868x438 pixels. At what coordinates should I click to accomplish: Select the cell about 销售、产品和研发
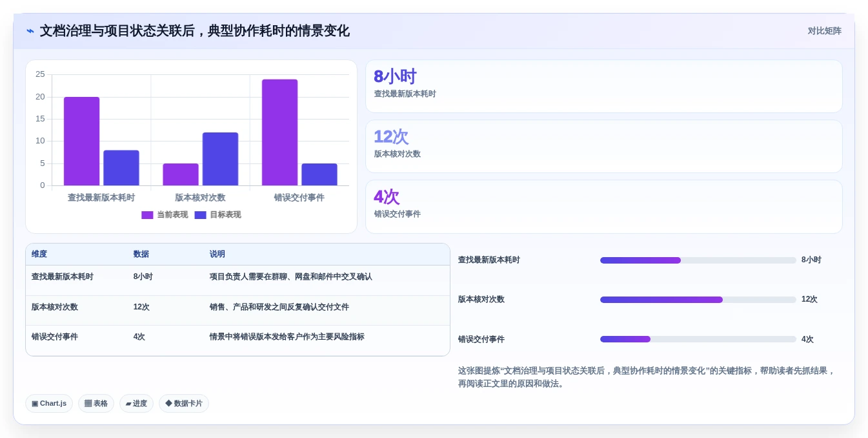click(279, 307)
